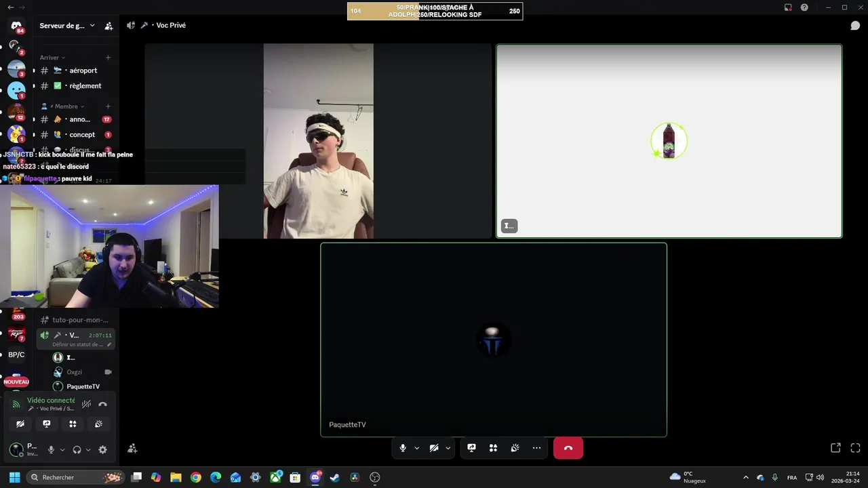Click the Rechercher taskbar search box
Screen dimensions: 868x488
[x=76, y=477]
